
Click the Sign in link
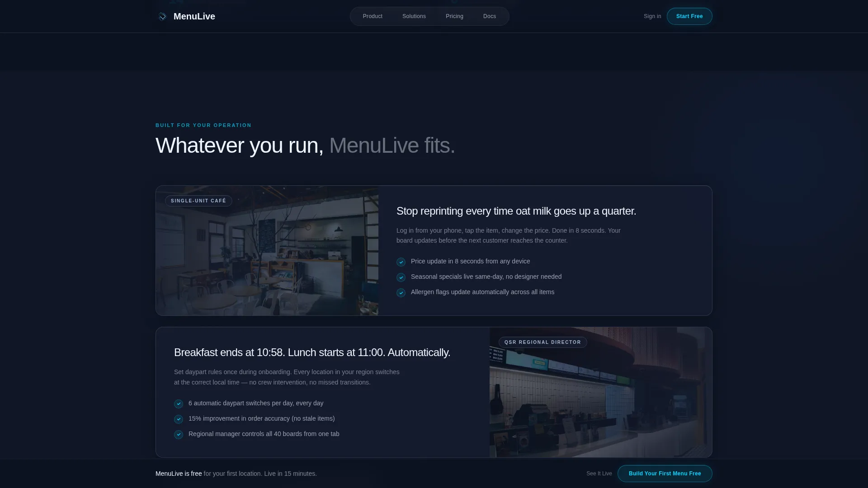pyautogui.click(x=652, y=16)
